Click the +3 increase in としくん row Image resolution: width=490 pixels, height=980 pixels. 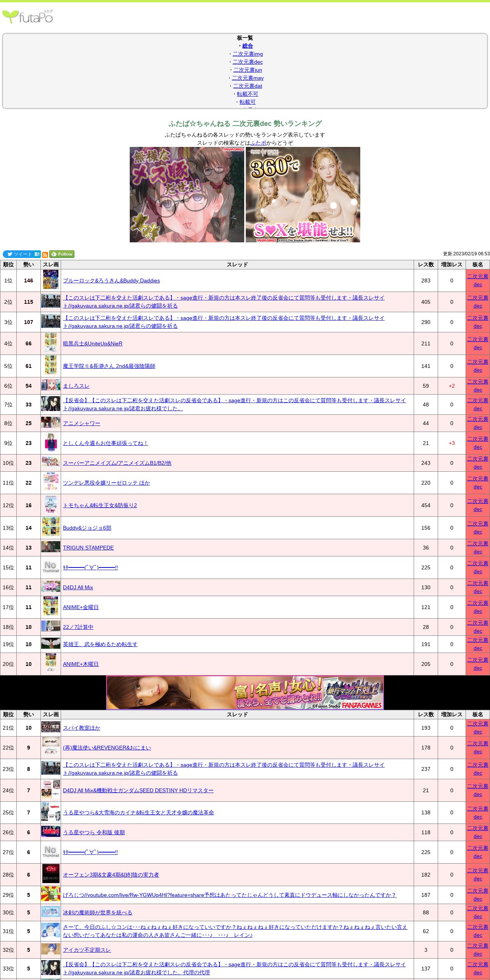tap(452, 443)
